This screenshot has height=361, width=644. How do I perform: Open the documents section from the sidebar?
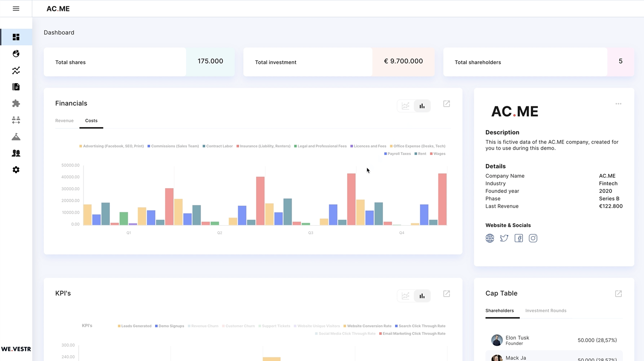pyautogui.click(x=16, y=87)
